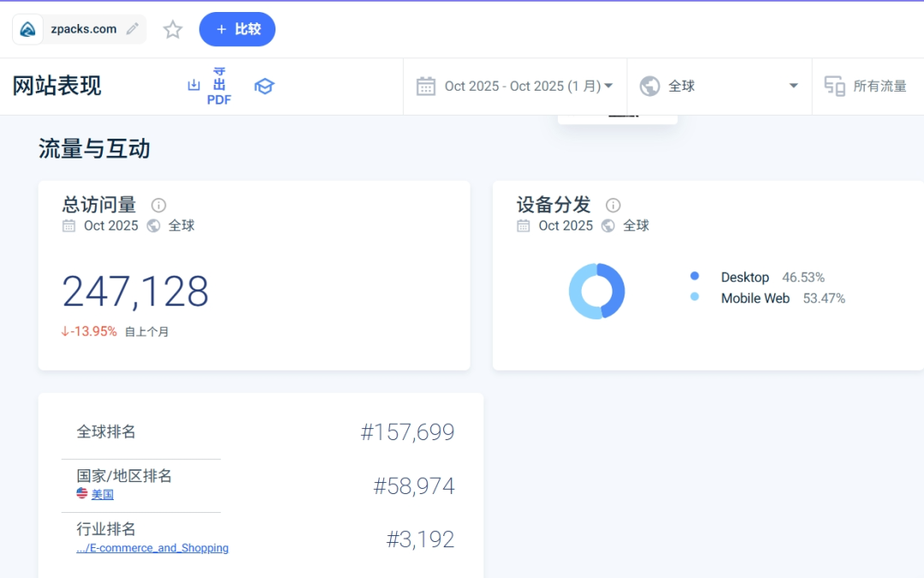924x578 pixels.
Task: Click the total visits value 247,128
Action: [x=135, y=291]
